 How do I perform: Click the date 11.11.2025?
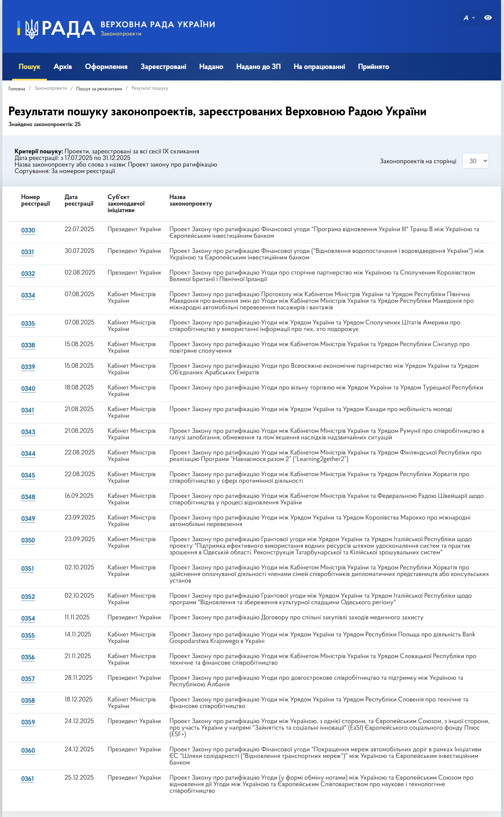pyautogui.click(x=77, y=617)
